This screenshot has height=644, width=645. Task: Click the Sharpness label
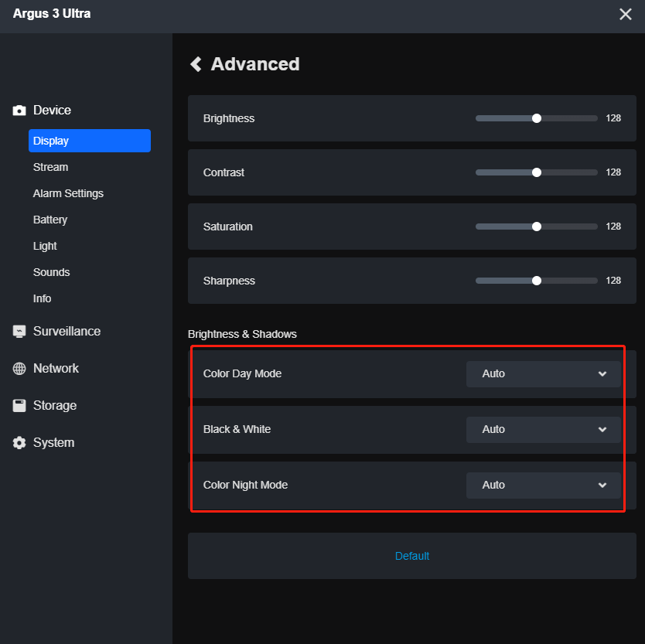click(229, 281)
